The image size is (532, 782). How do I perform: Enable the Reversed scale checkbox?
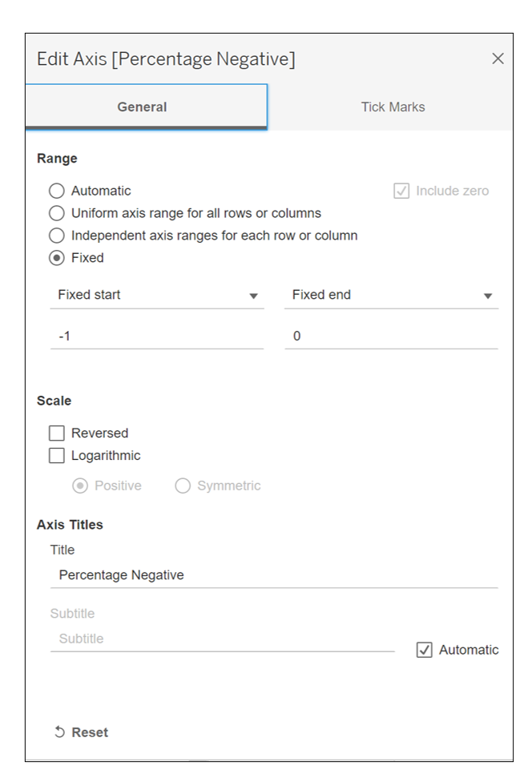[x=57, y=433]
